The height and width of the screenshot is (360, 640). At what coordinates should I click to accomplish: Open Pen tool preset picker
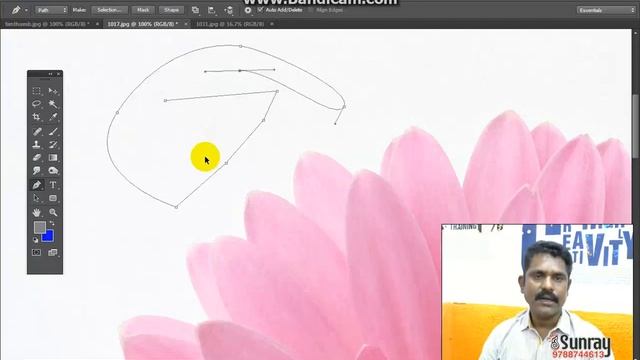(x=19, y=10)
